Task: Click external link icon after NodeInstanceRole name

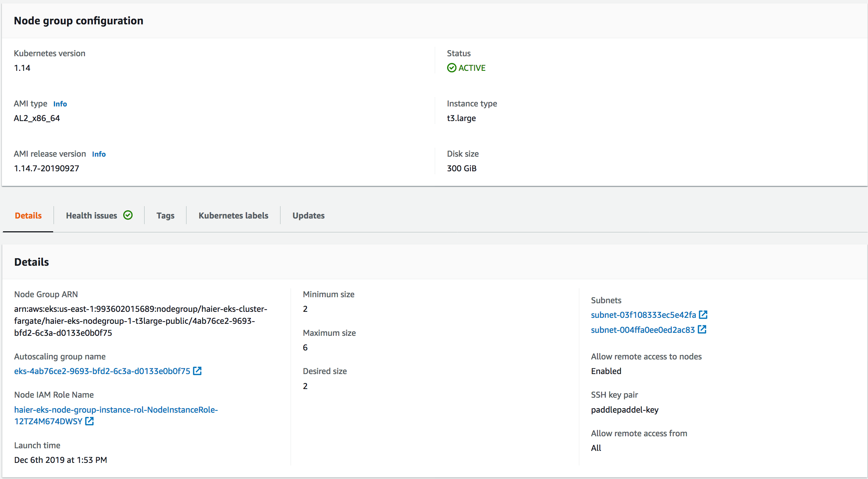Action: tap(89, 421)
